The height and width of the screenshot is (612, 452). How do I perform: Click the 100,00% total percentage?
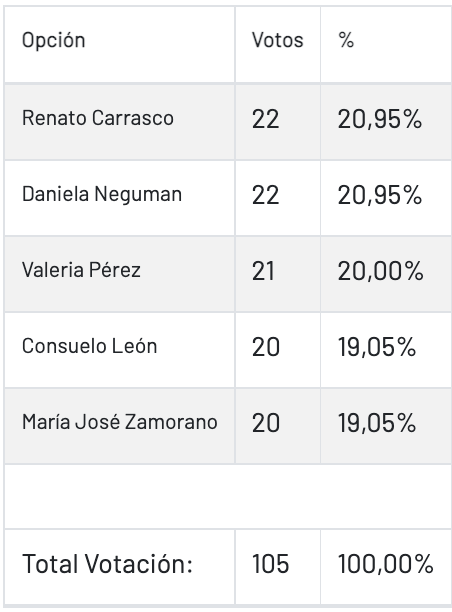click(x=386, y=564)
